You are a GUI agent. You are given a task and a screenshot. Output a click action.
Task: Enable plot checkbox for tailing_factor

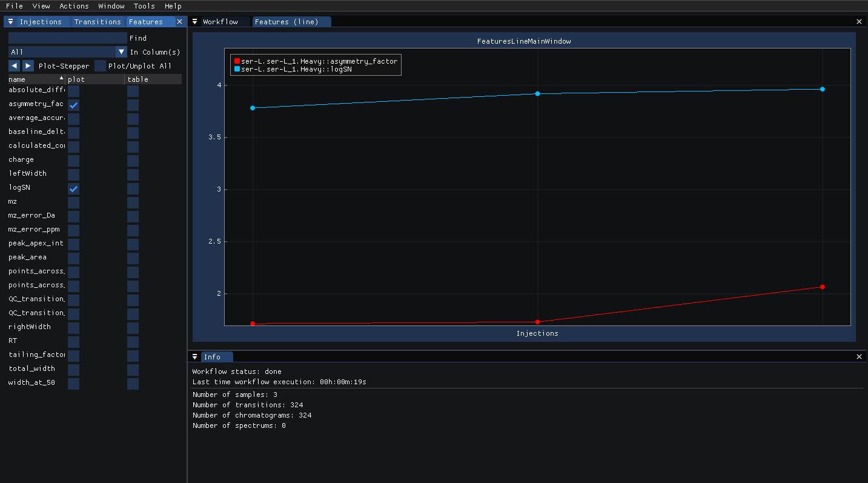point(73,356)
